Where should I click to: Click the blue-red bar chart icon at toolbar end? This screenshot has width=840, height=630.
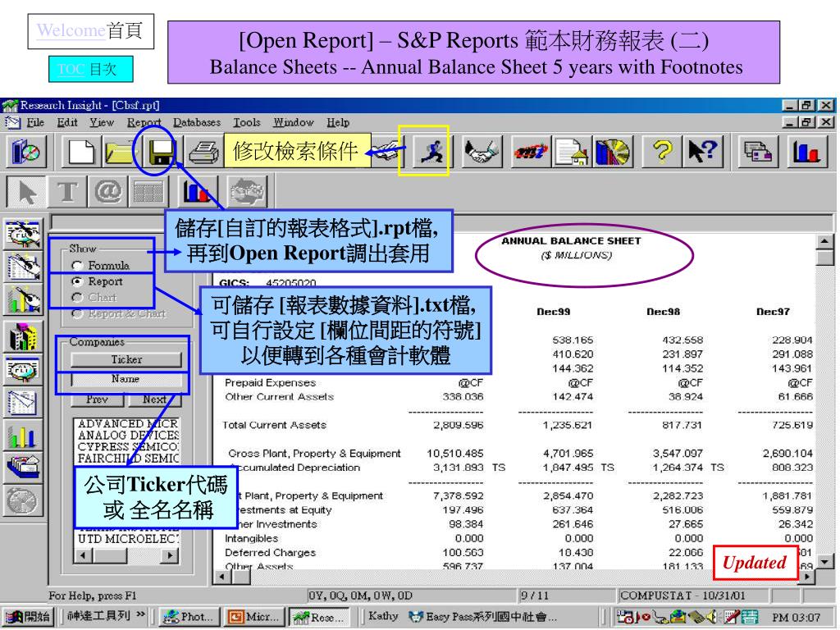click(x=807, y=152)
